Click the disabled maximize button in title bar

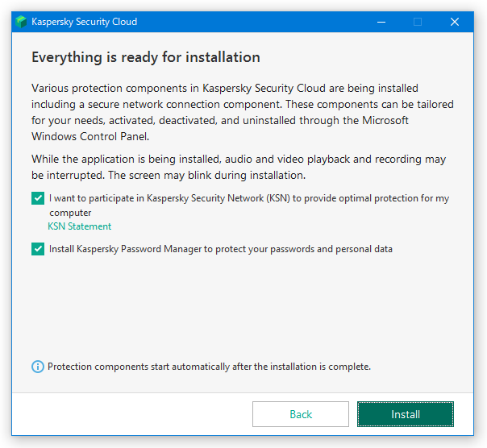[x=418, y=22]
